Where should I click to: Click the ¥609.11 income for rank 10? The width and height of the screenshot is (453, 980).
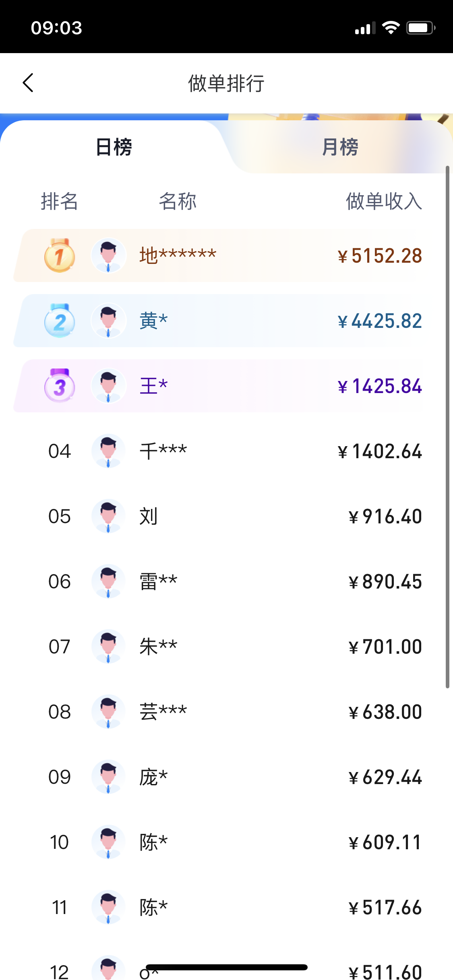pos(385,842)
